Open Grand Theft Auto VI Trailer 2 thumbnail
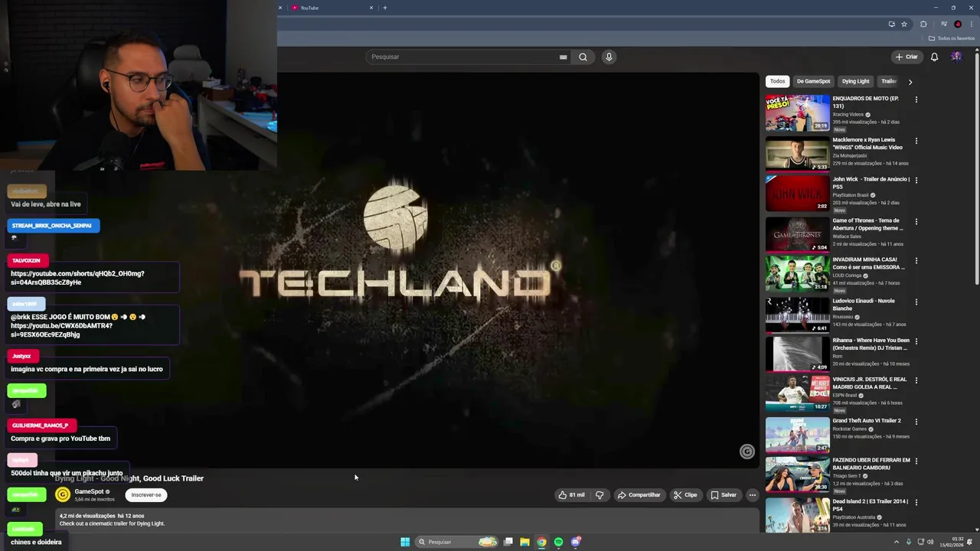Screen dimensions: 980x551 (x=797, y=435)
